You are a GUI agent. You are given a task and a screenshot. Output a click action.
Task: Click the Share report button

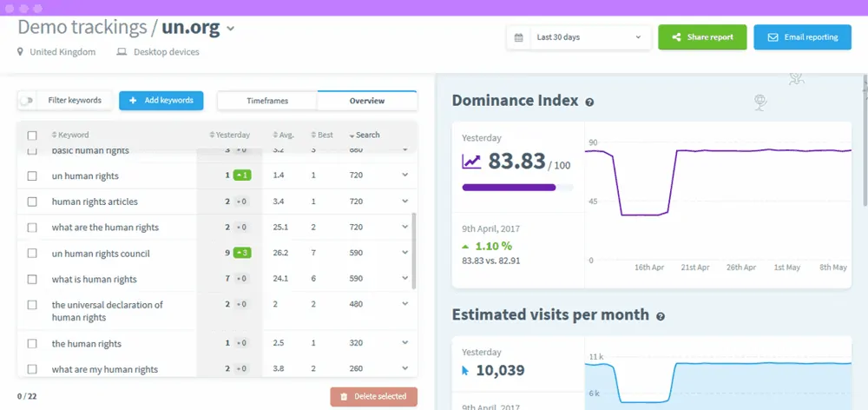702,37
